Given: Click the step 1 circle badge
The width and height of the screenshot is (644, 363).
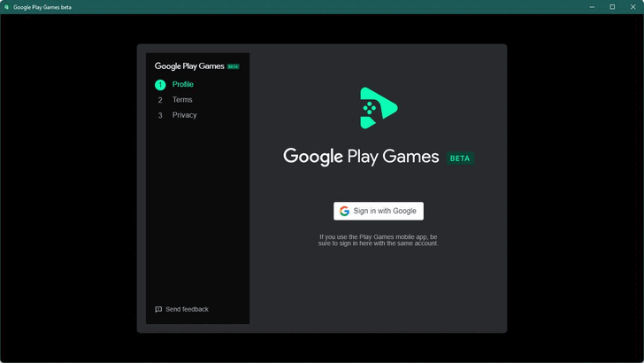Looking at the screenshot, I should pyautogui.click(x=160, y=85).
